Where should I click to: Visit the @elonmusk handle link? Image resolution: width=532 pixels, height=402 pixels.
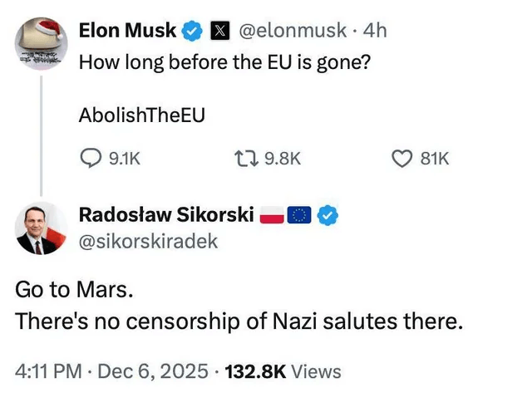coord(293,32)
